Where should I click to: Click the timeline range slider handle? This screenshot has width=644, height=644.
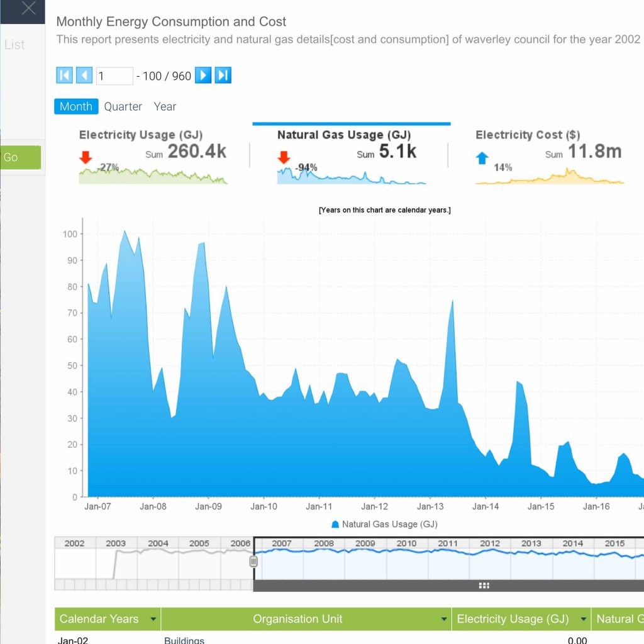253,562
